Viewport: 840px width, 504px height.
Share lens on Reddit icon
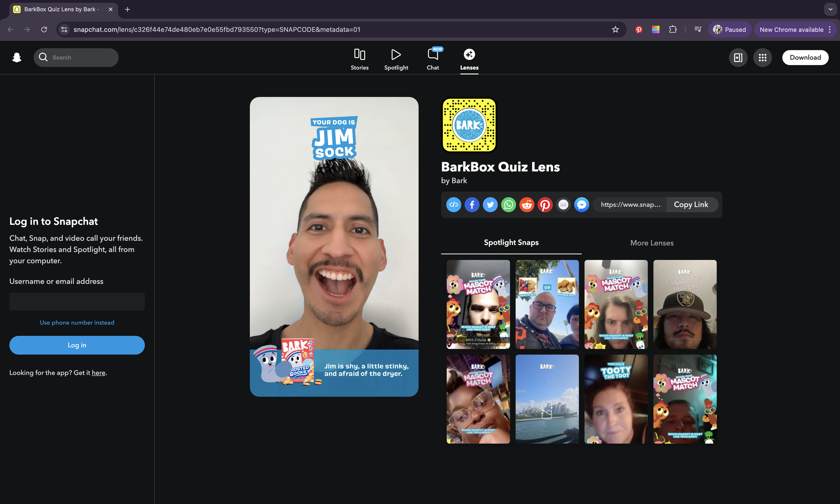(x=527, y=205)
